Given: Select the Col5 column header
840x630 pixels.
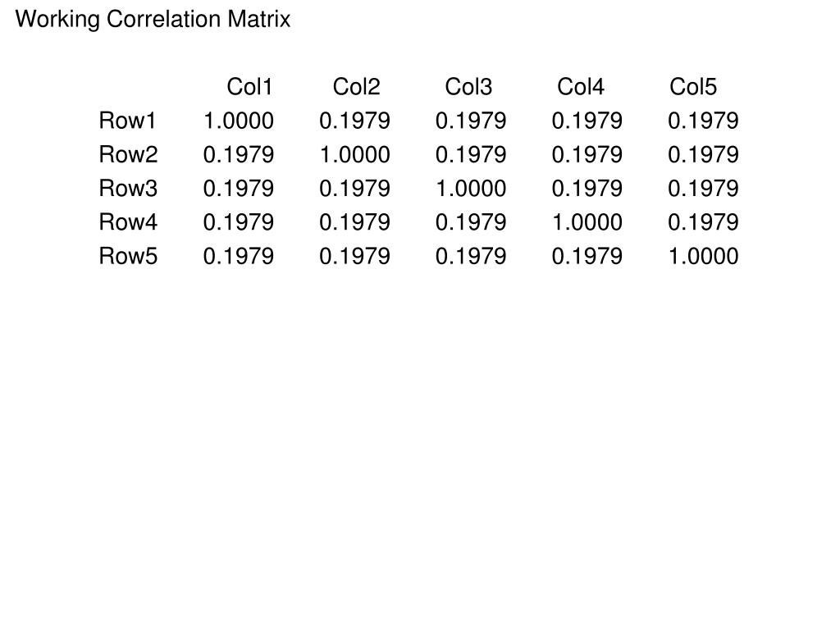Looking at the screenshot, I should coord(692,87).
